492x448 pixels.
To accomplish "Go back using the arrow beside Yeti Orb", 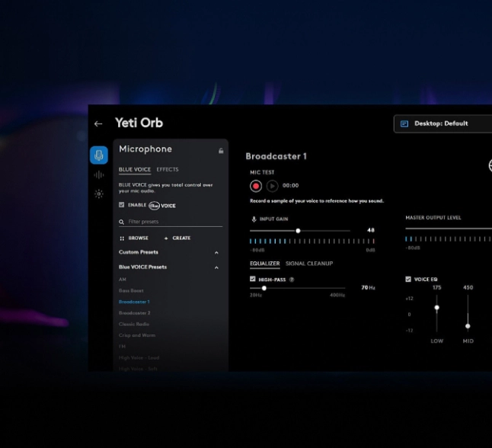I will (98, 123).
